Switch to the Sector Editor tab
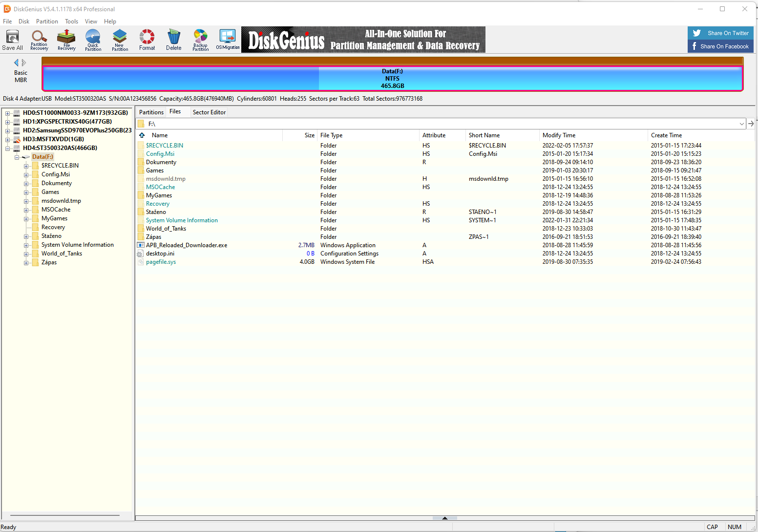Image resolution: width=758 pixels, height=532 pixels. pos(209,112)
